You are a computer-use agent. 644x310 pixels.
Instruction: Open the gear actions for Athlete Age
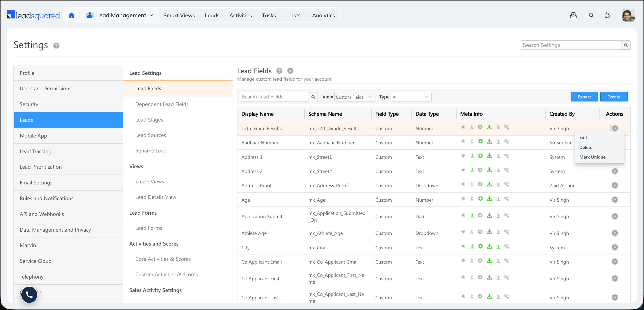click(615, 233)
